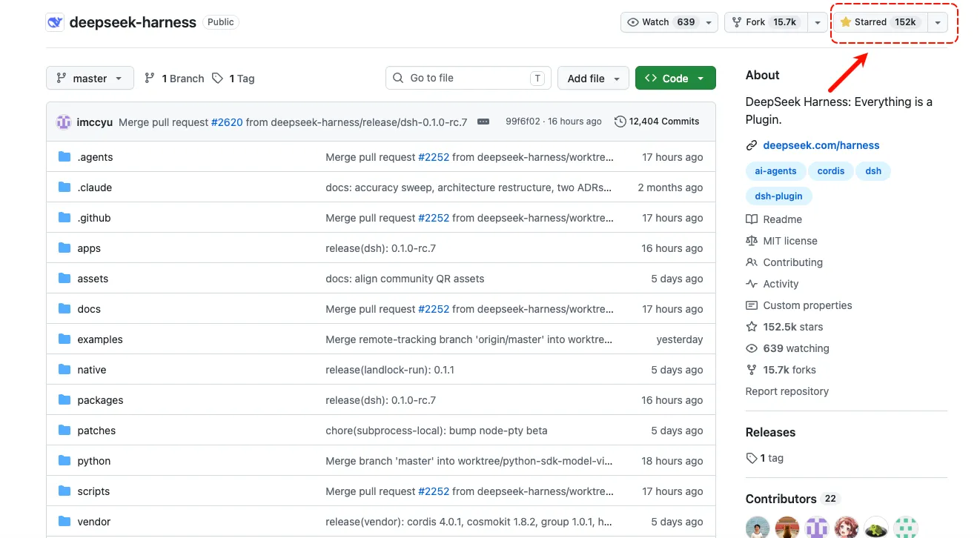Screen dimensions: 980x538
Task: Open the 1 Branch view
Action: [x=174, y=79]
